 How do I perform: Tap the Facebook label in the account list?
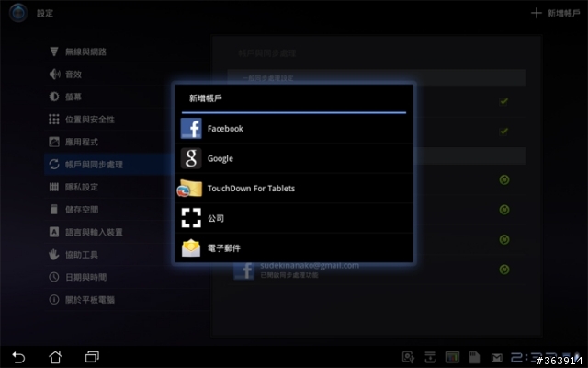coord(225,129)
